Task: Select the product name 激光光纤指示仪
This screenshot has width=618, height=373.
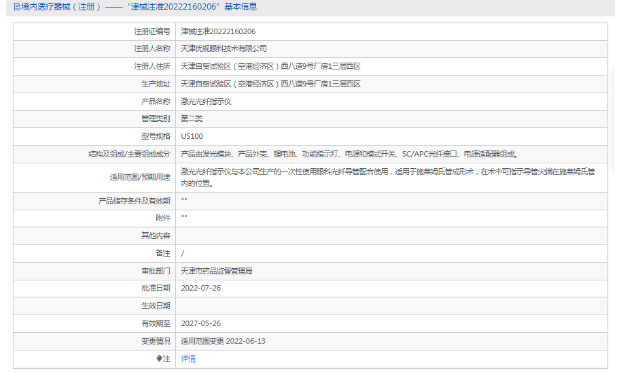Action: [x=206, y=101]
